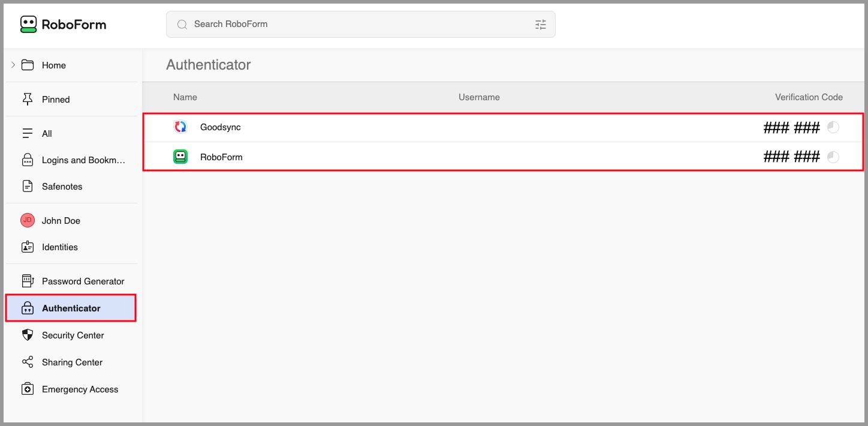Click the RoboForm logo
This screenshot has height=426, width=868.
click(x=63, y=24)
